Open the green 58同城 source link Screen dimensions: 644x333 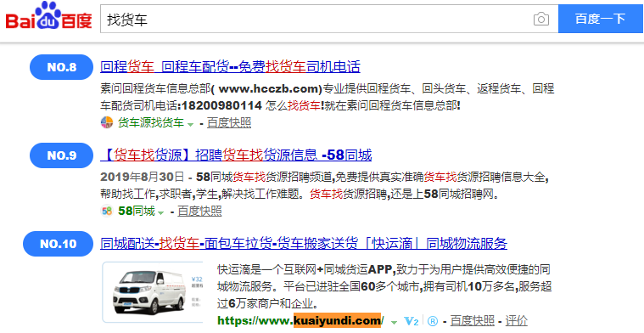pos(137,211)
